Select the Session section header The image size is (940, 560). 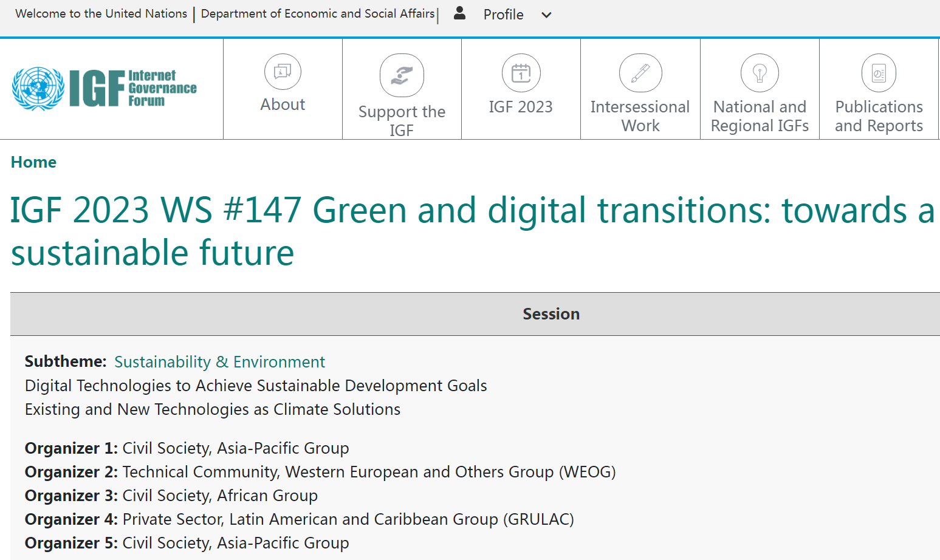coord(551,314)
